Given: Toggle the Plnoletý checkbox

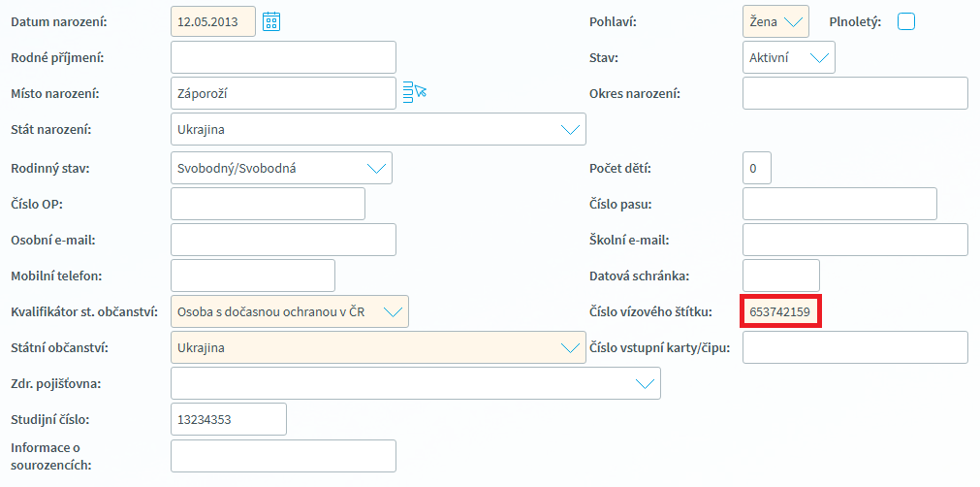Looking at the screenshot, I should [906, 21].
